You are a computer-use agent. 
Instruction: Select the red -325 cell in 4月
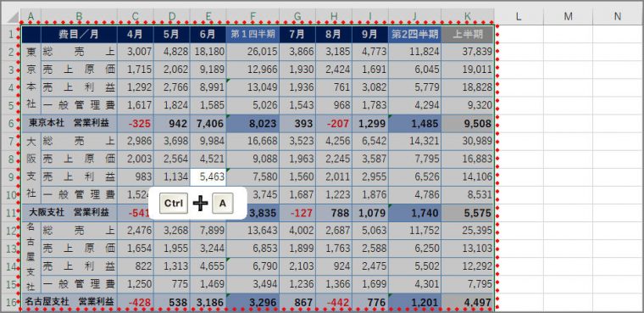tap(135, 123)
